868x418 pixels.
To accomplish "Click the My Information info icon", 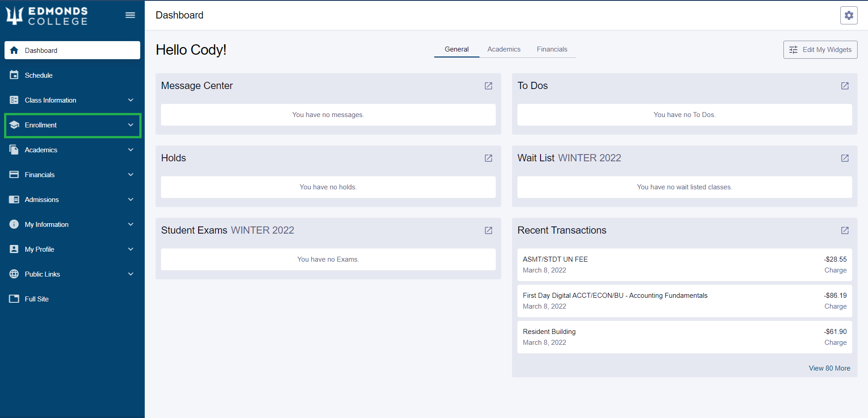I will (14, 224).
